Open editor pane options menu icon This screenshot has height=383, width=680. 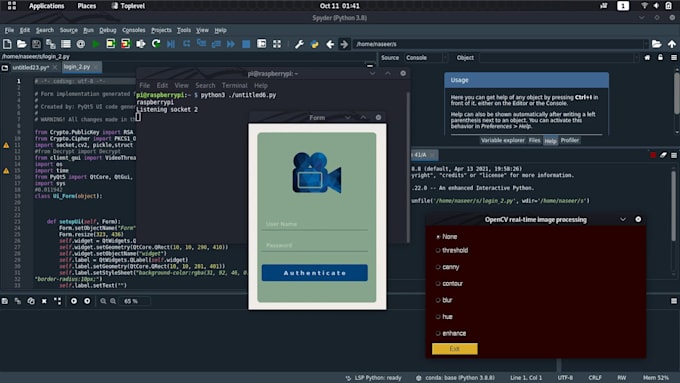pos(370,66)
